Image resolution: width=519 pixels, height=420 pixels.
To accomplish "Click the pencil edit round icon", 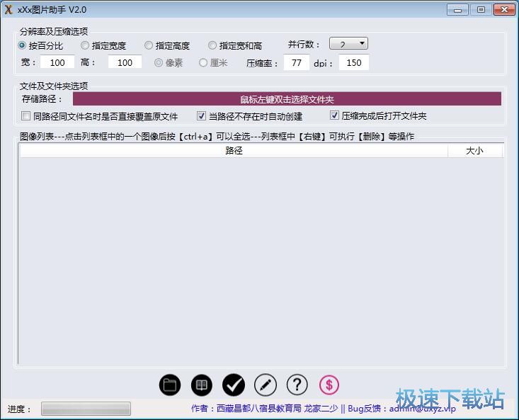I will point(265,385).
